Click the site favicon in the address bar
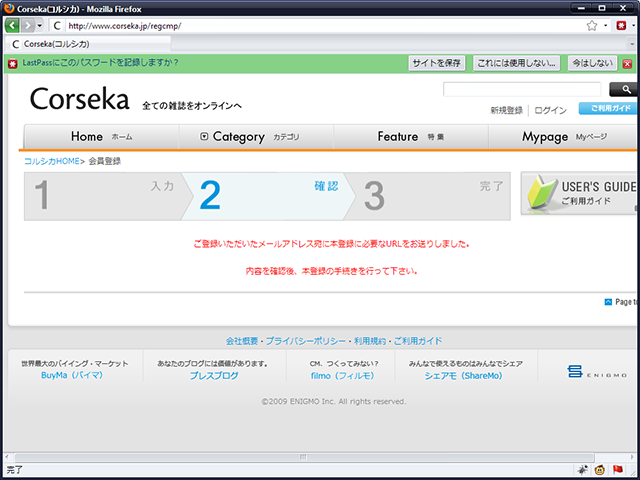Image resolution: width=640 pixels, height=480 pixels. 57,26
